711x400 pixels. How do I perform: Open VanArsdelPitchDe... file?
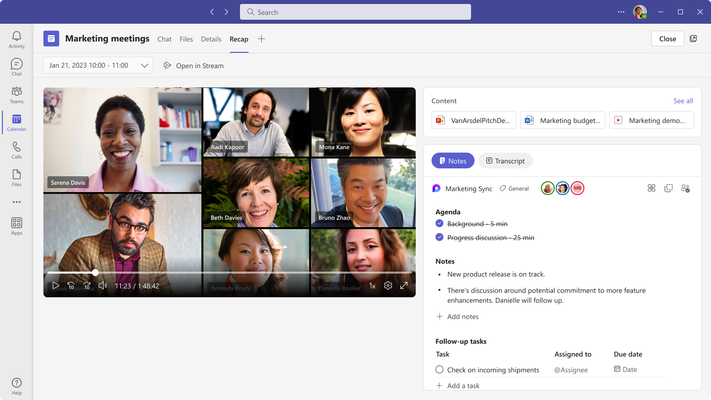(474, 120)
